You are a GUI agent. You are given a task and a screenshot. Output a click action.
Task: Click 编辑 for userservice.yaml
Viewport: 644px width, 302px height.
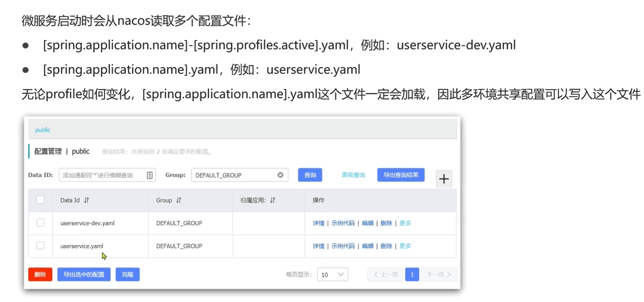(367, 246)
